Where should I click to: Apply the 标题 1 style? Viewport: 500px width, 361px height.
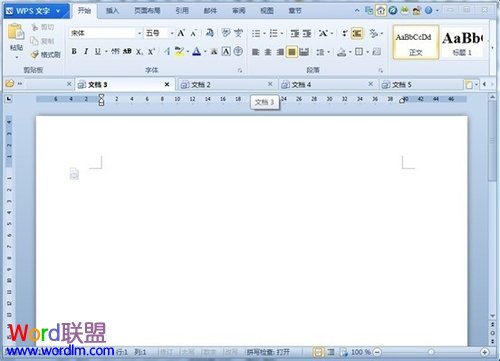click(x=462, y=42)
